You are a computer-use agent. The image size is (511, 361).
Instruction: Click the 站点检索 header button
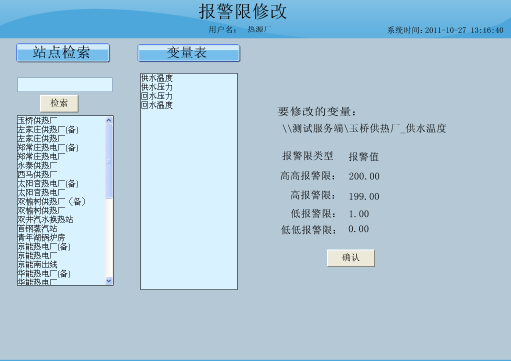pyautogui.click(x=63, y=53)
